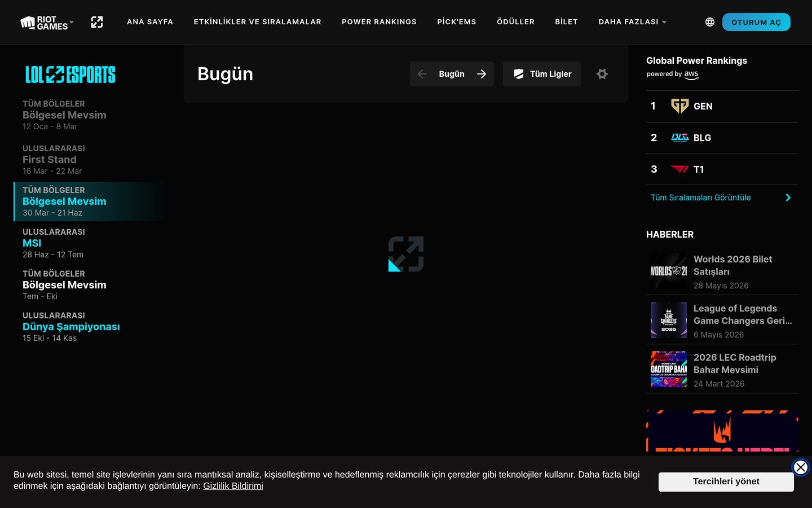The image size is (812, 508).
Task: Open Etkinlikler ve Sıralamalar
Action: [258, 22]
